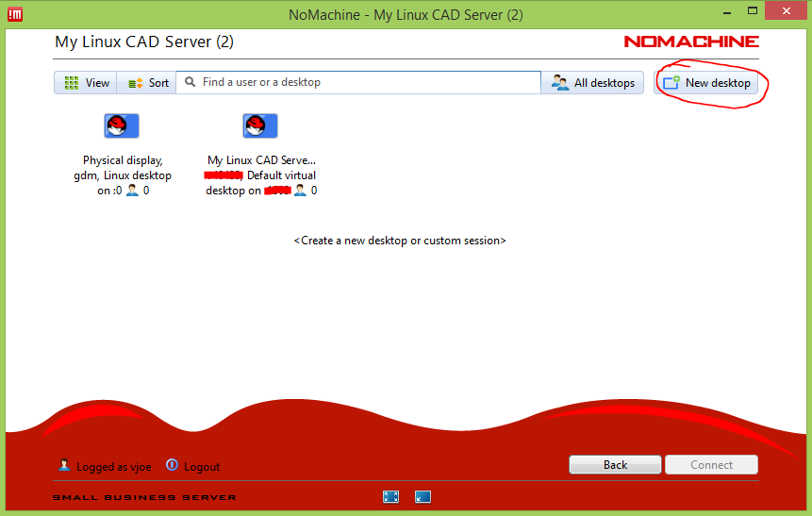
Task: Click the 'Logged as vjoe' text
Action: [x=114, y=467]
